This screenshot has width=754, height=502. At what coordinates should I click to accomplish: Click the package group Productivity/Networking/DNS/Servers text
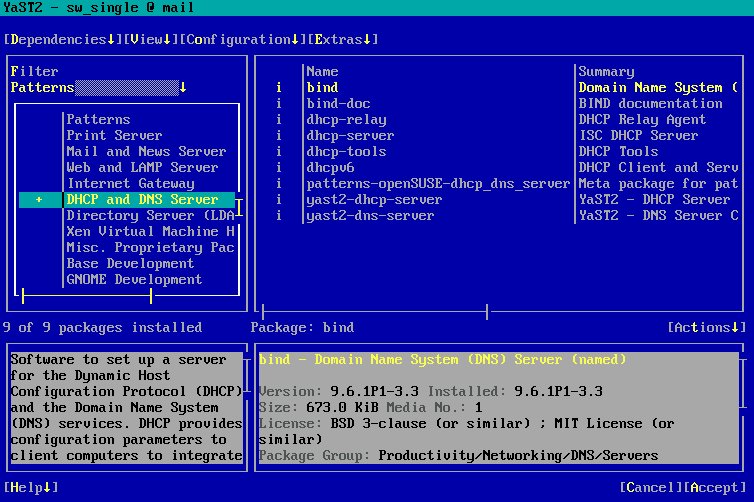tap(518, 455)
